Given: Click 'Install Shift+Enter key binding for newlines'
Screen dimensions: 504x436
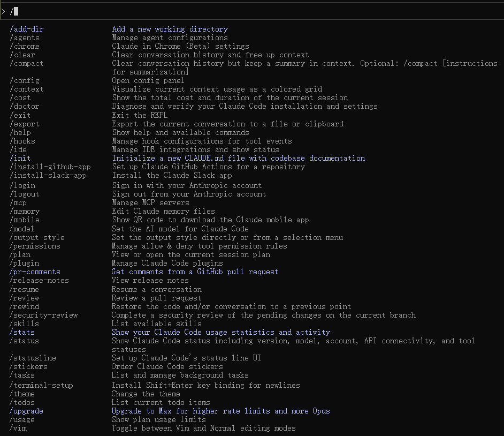Looking at the screenshot, I should click(205, 385).
